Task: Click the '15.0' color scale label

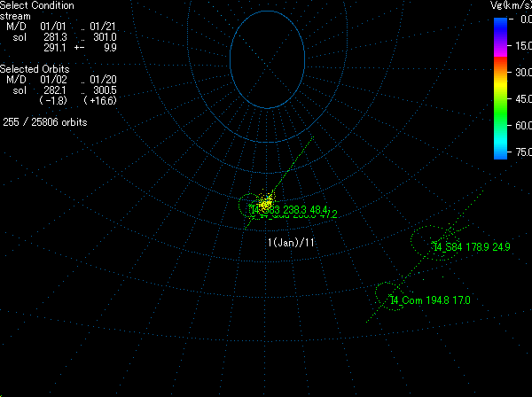Action: click(x=523, y=46)
